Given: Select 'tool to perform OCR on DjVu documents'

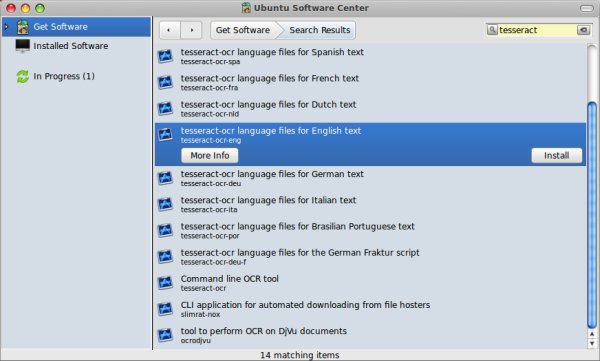Looking at the screenshot, I should [x=264, y=331].
